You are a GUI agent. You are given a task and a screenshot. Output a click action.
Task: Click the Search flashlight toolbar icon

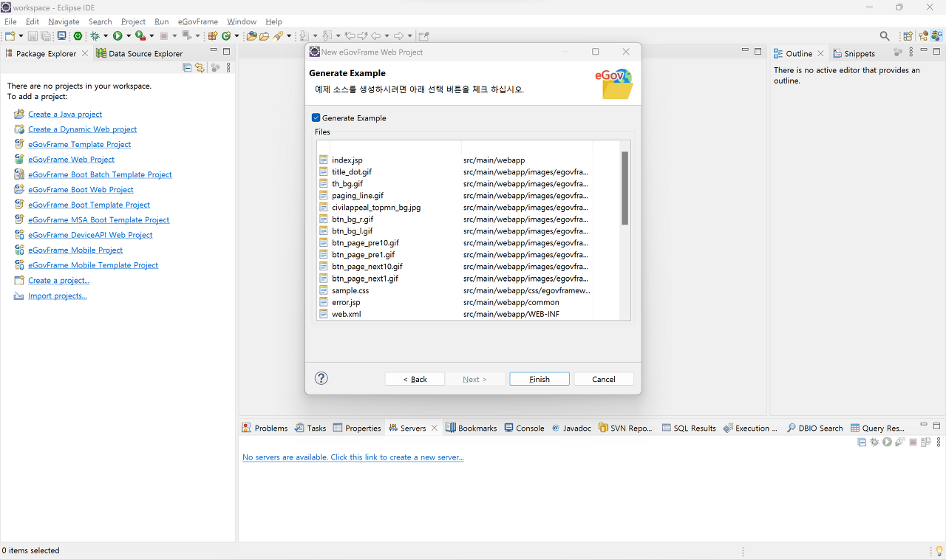278,35
